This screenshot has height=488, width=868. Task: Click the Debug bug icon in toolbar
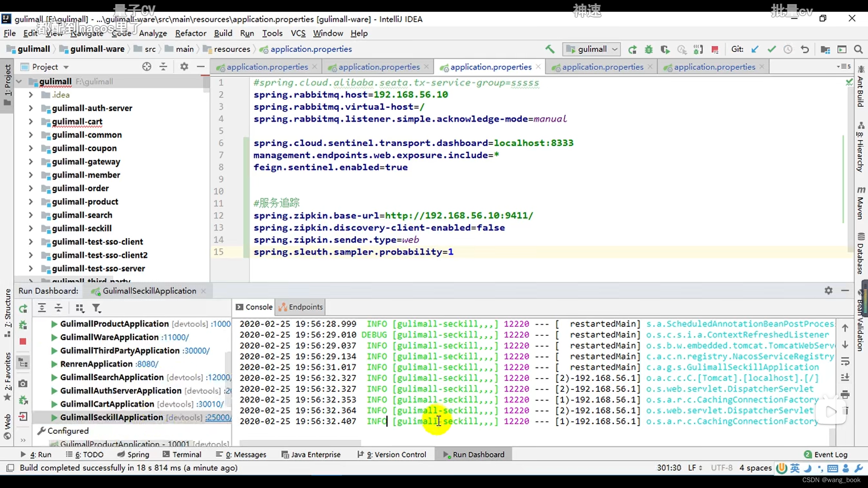pos(649,49)
